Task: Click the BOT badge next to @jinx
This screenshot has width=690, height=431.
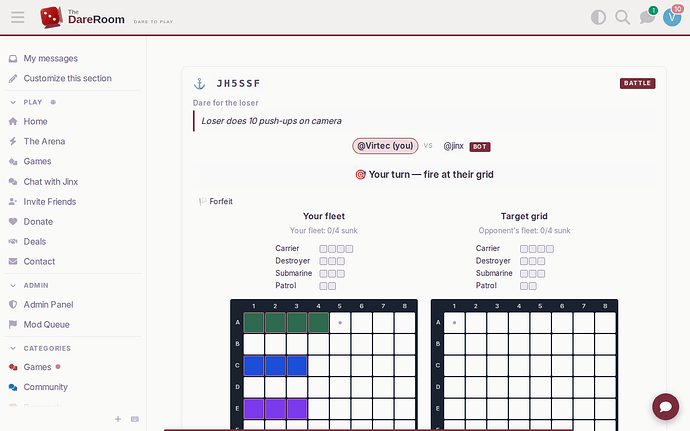Action: click(x=480, y=147)
